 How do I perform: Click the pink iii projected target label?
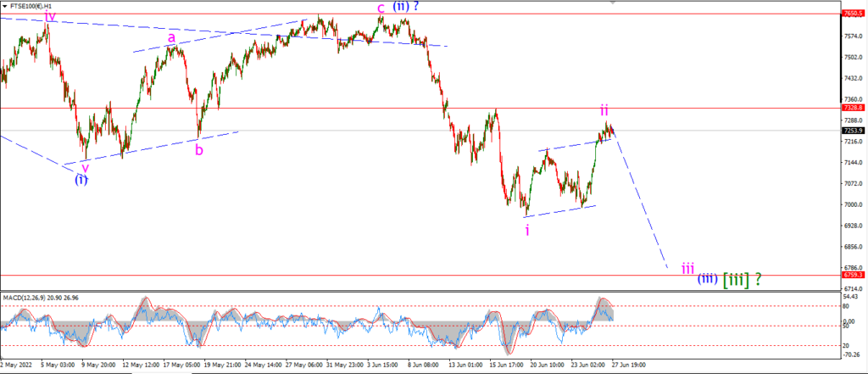coord(688,268)
